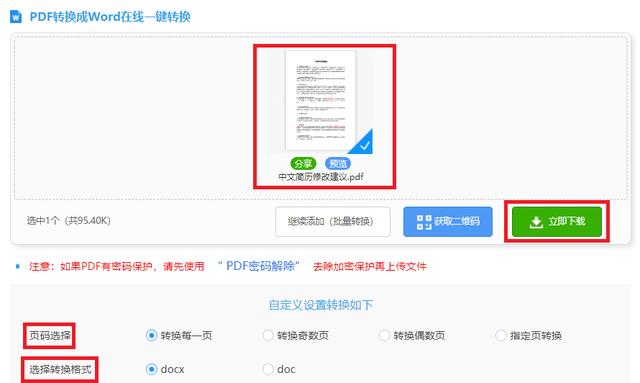Click the green 分享 button
Screen dimensions: 640x383
tap(303, 164)
